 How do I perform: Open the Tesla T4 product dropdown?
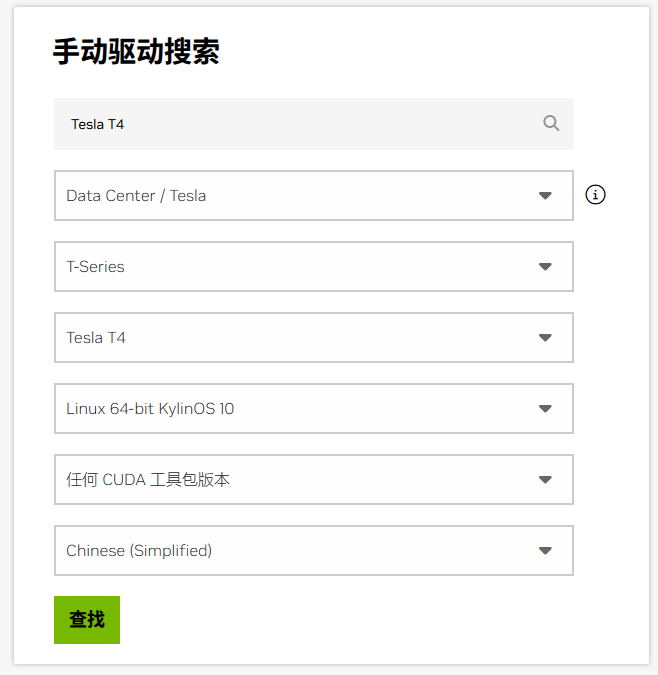(x=314, y=338)
